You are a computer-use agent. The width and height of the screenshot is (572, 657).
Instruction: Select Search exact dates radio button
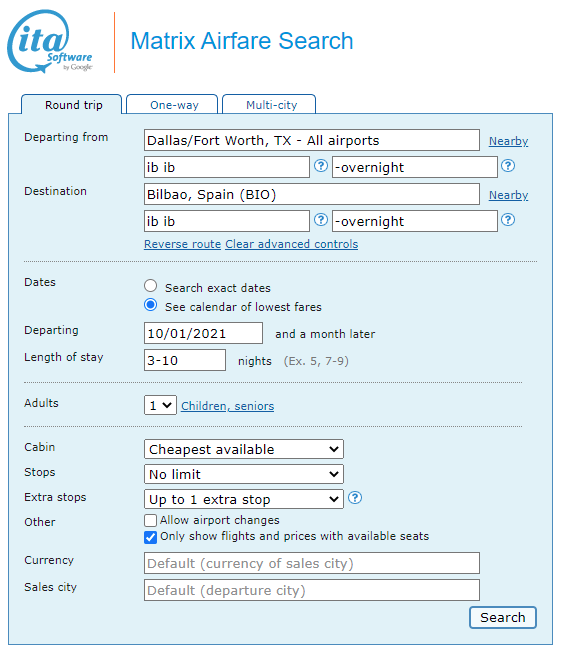pos(150,286)
